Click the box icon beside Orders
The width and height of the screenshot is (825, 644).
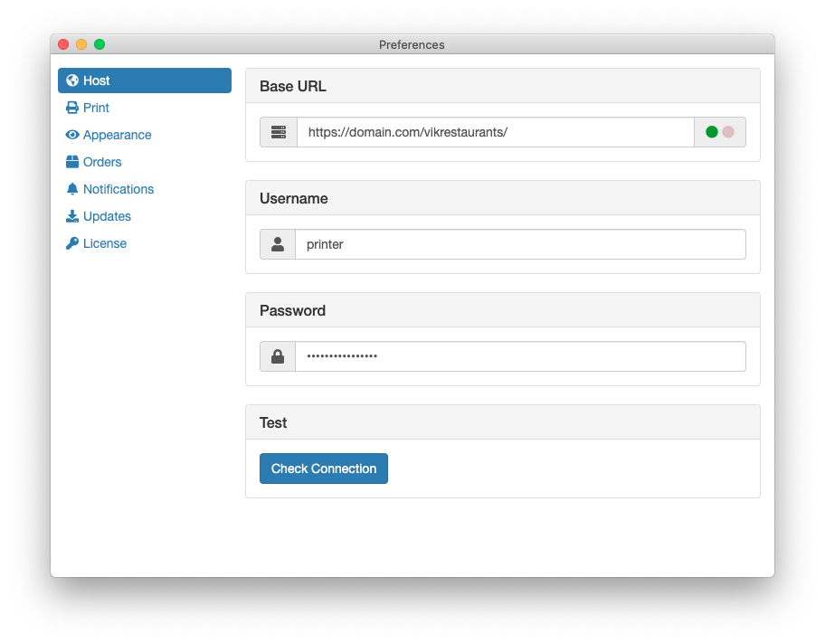72,162
